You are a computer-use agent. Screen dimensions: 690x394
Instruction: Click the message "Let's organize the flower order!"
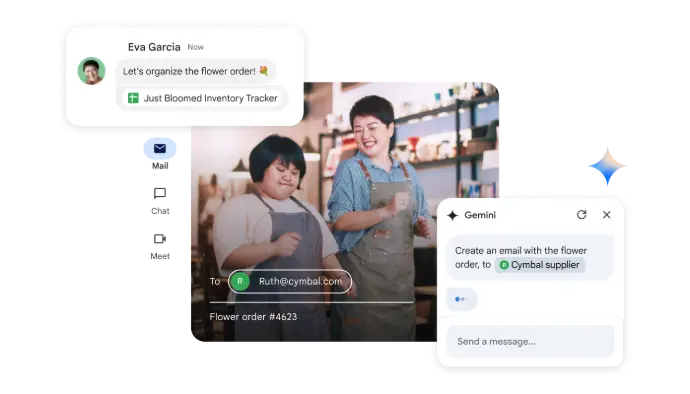tap(196, 71)
